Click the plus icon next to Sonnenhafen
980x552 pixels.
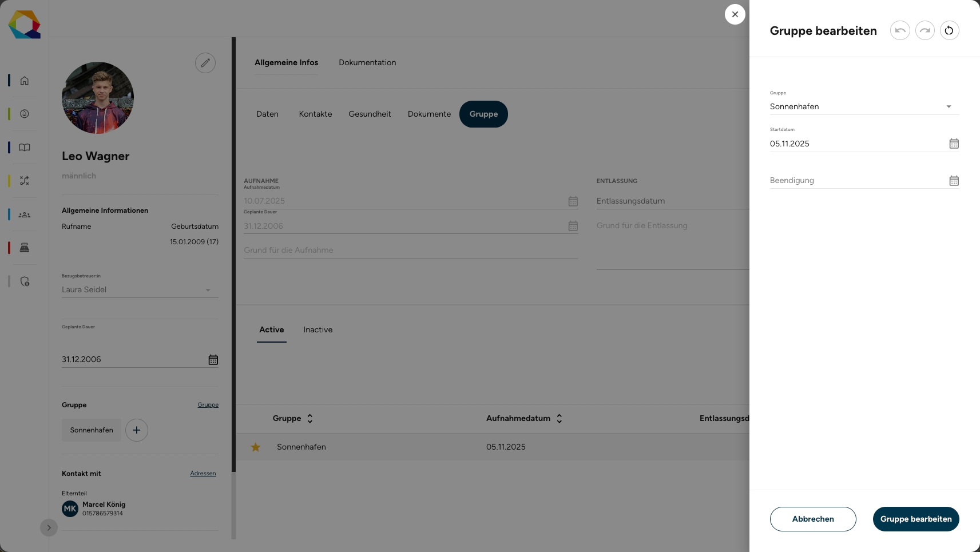point(137,430)
